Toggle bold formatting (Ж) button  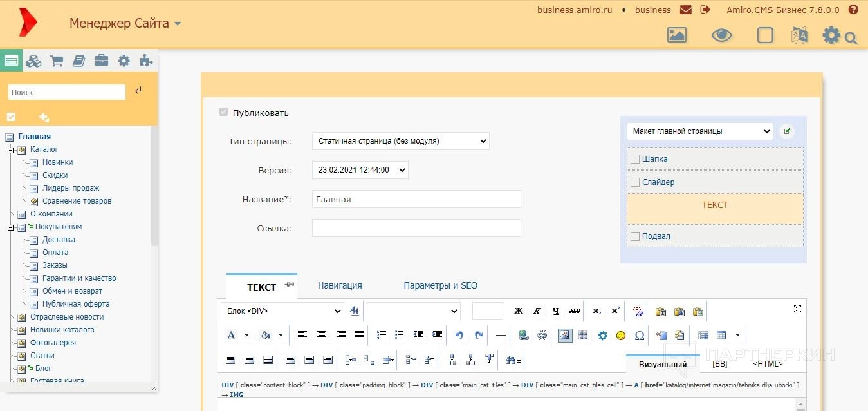pos(519,311)
